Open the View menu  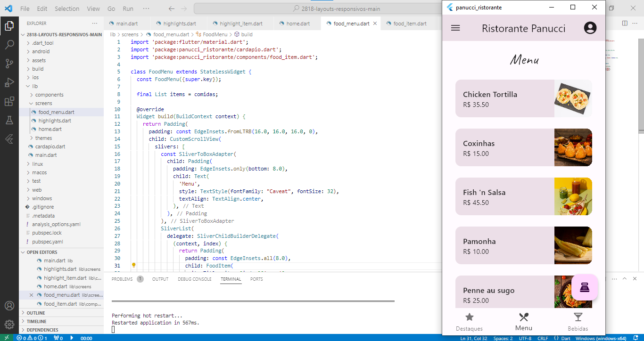93,8
